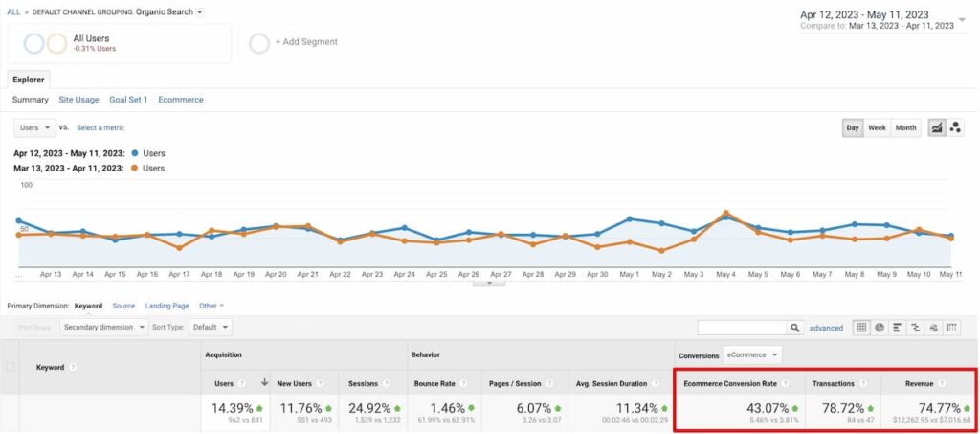Switch to line chart view icon
Viewport: 980px width, 434px height.
pos(937,127)
